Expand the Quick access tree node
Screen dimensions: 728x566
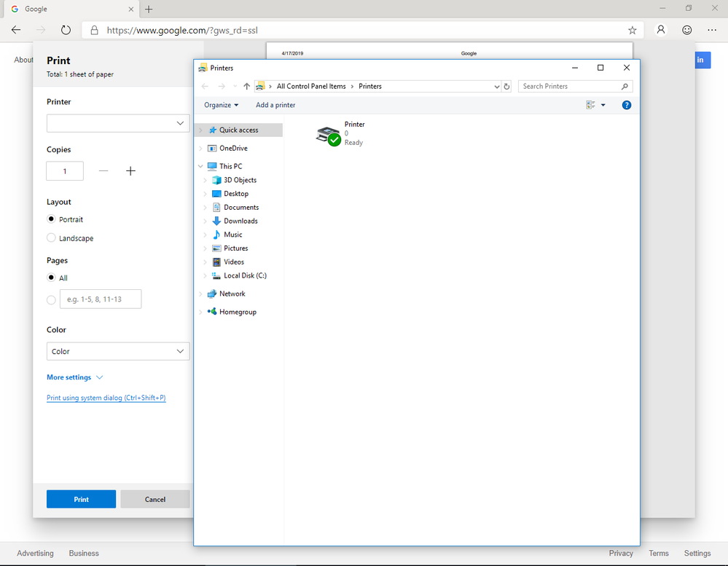tap(200, 130)
